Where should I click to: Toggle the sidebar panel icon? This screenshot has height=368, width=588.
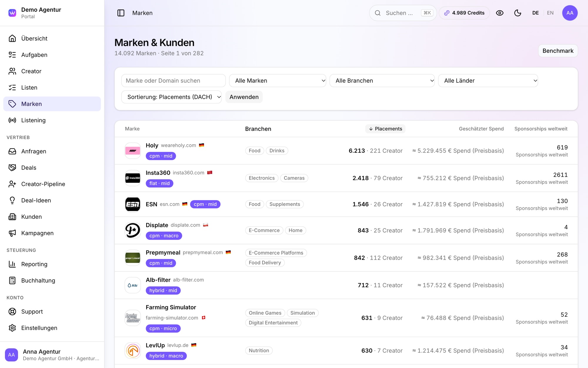pyautogui.click(x=121, y=13)
